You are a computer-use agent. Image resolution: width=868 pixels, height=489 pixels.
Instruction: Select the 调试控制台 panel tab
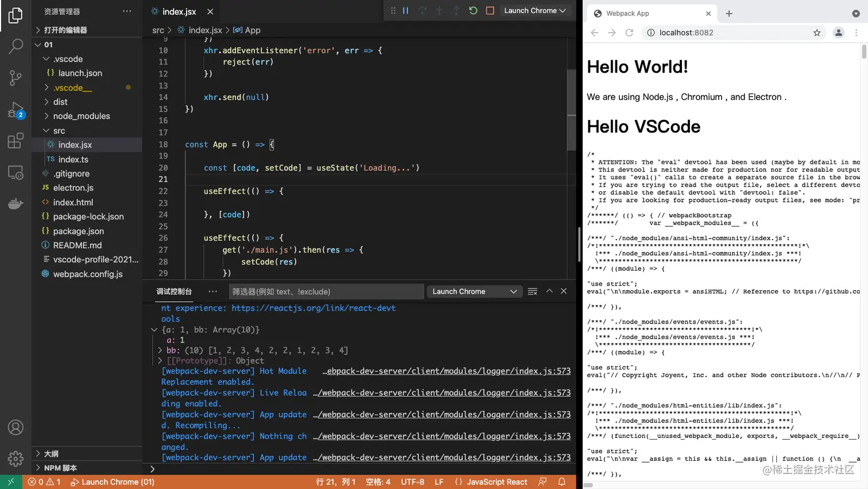pos(175,291)
